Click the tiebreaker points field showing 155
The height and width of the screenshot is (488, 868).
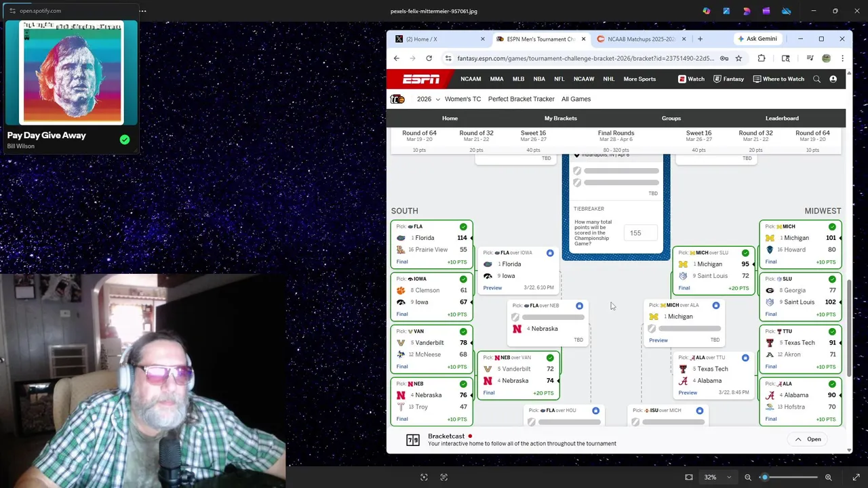(x=640, y=233)
